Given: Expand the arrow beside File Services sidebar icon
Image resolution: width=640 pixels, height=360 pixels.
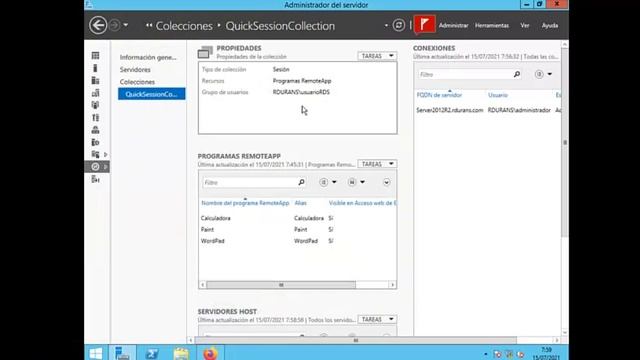Looking at the screenshot, I should (x=106, y=155).
